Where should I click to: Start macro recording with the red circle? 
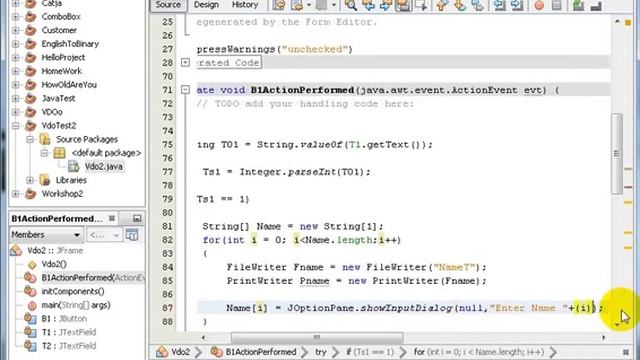(539, 5)
